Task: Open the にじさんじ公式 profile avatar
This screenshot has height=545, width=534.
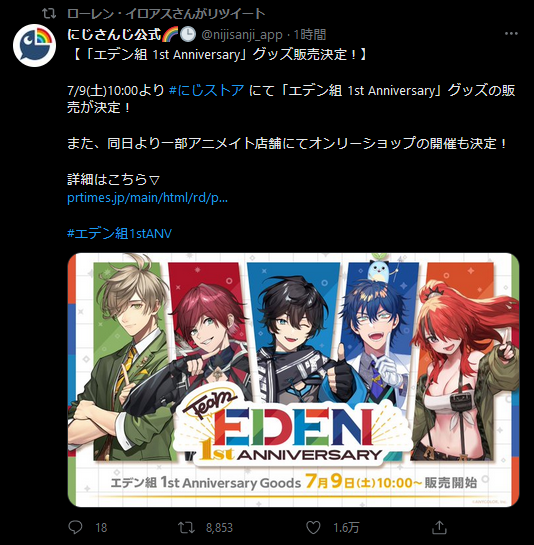Action: (34, 45)
